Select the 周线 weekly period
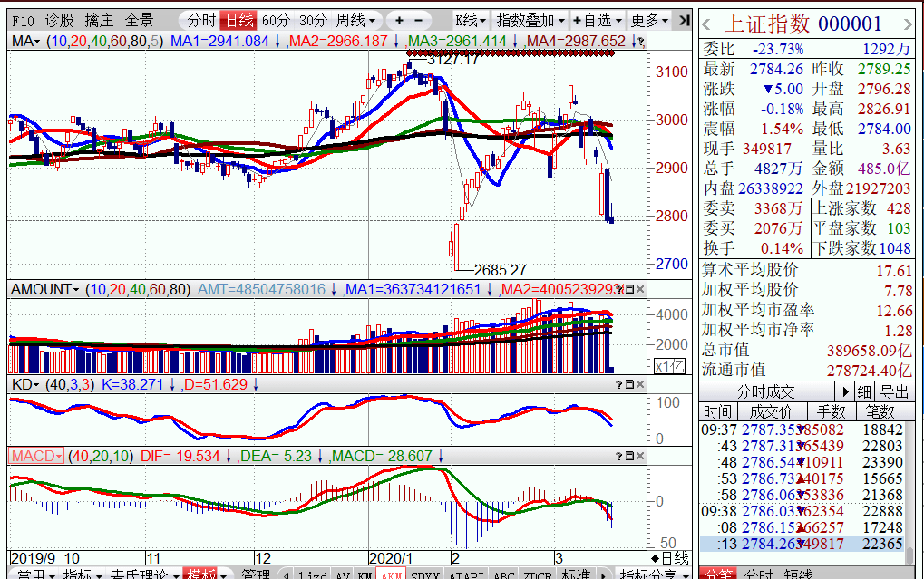 click(355, 21)
